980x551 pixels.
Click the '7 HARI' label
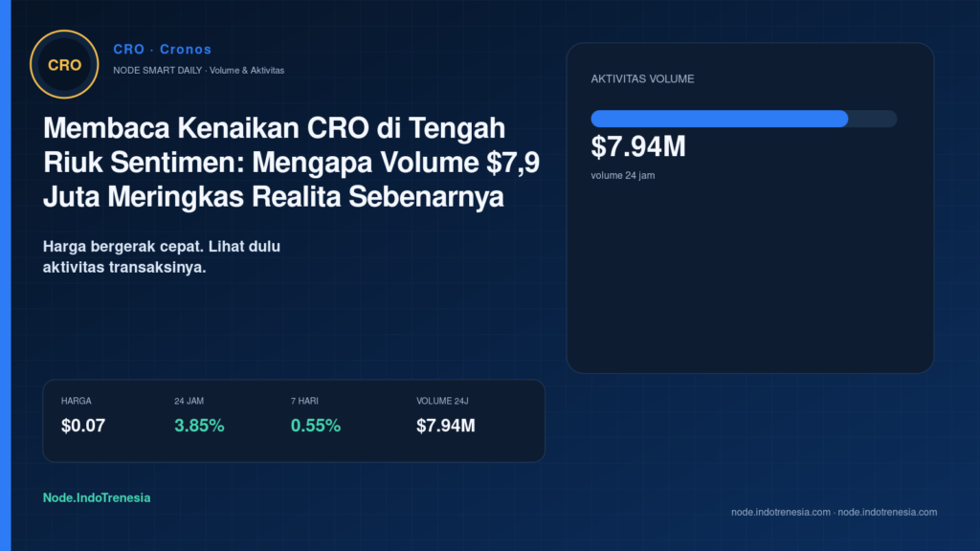(304, 401)
